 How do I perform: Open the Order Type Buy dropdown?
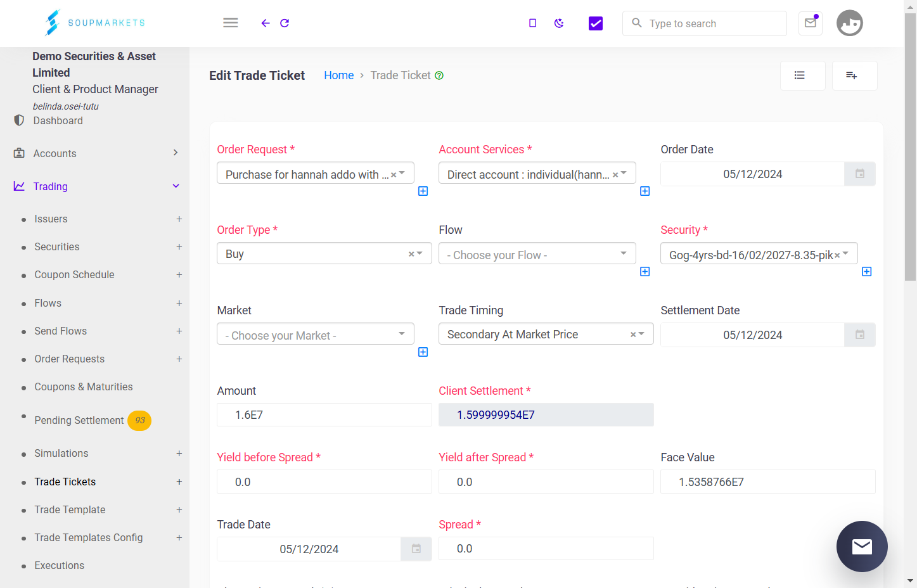pyautogui.click(x=324, y=253)
